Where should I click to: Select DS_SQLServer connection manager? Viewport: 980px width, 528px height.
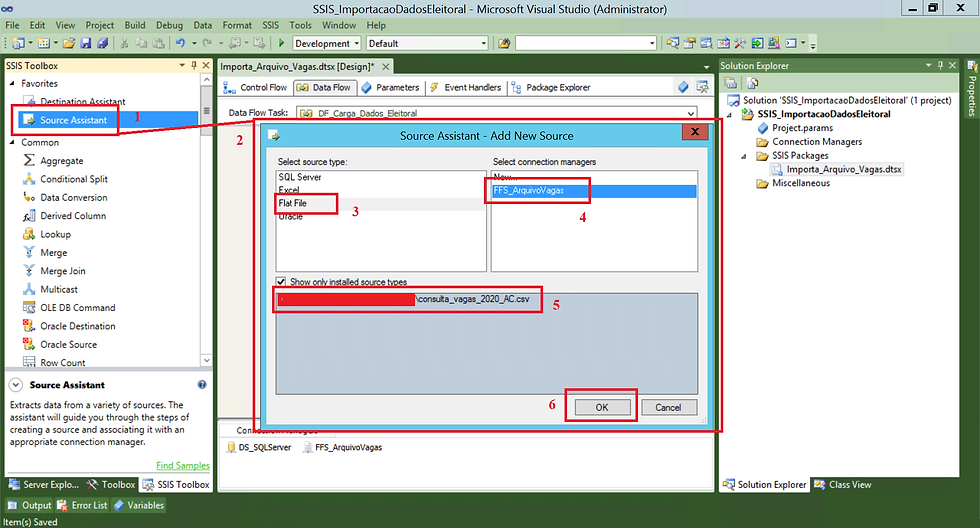tap(259, 447)
